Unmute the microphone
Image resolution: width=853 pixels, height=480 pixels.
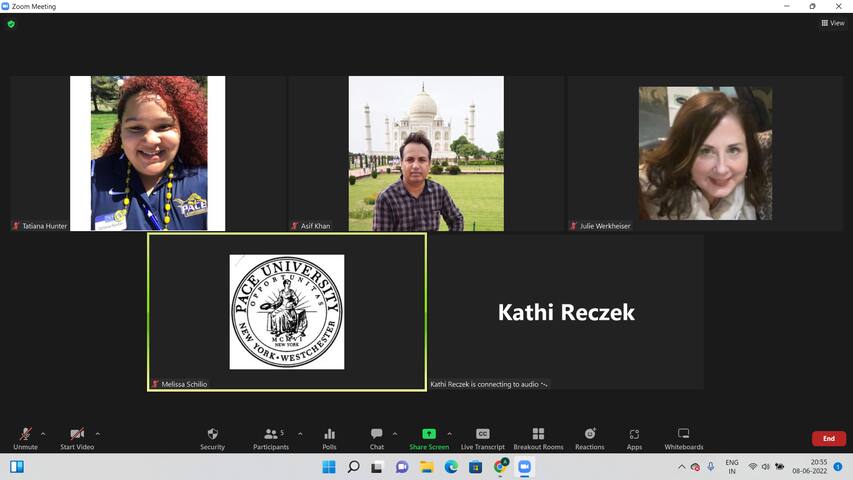pos(25,438)
